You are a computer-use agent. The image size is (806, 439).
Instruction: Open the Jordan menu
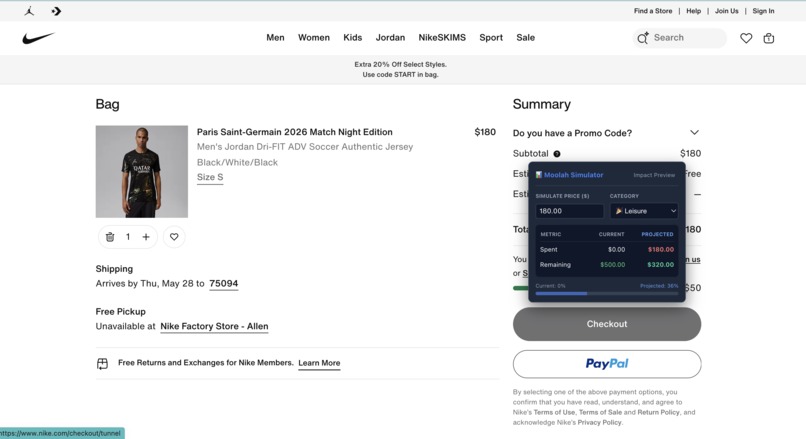point(390,38)
